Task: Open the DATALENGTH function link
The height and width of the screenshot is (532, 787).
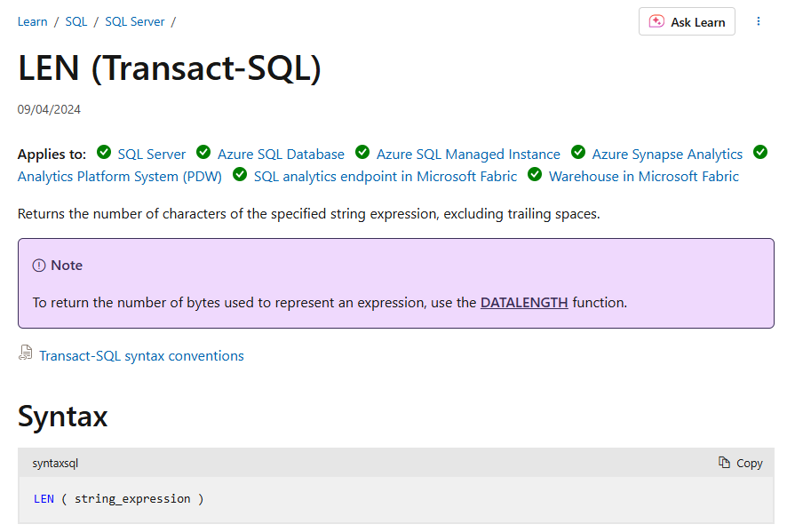Action: [524, 303]
